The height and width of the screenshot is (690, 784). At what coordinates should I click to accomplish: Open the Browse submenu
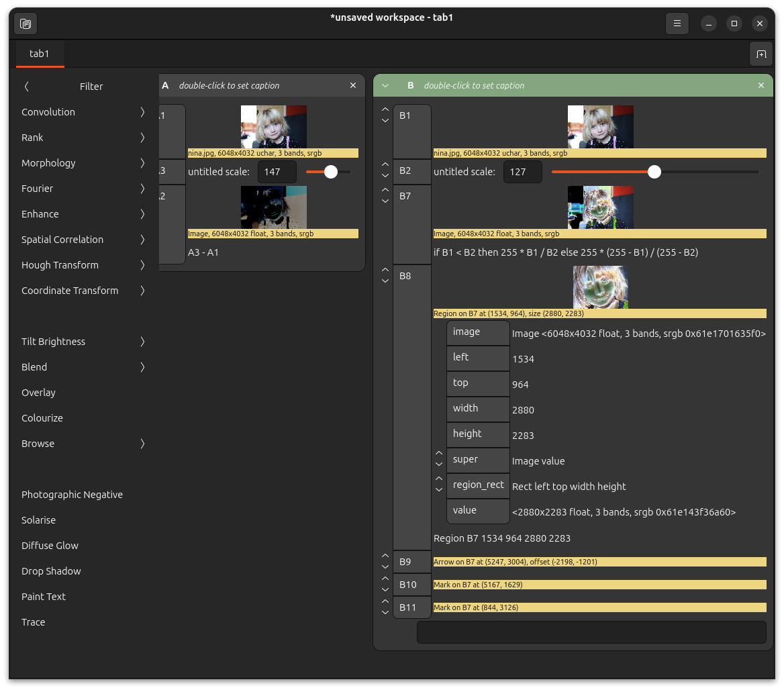83,444
